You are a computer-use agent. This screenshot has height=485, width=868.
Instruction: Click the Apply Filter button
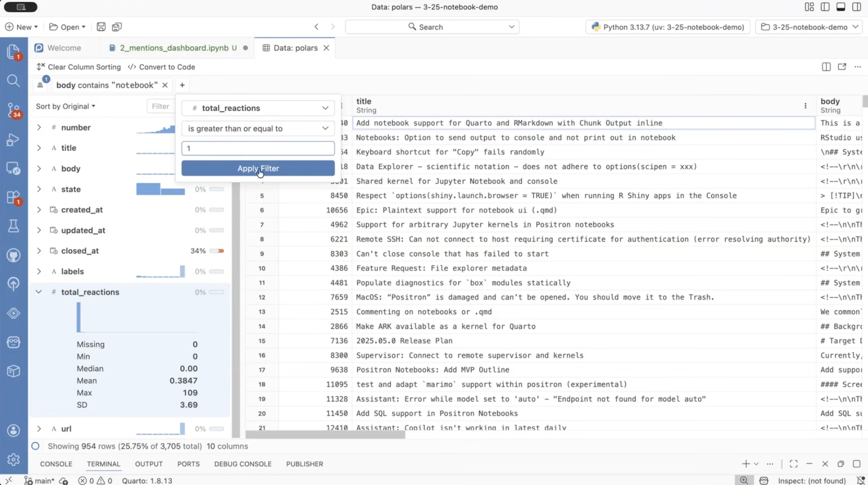pyautogui.click(x=258, y=168)
